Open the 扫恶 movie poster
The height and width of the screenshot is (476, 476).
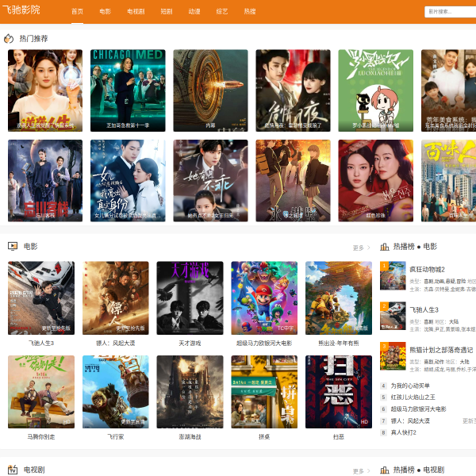tap(338, 391)
